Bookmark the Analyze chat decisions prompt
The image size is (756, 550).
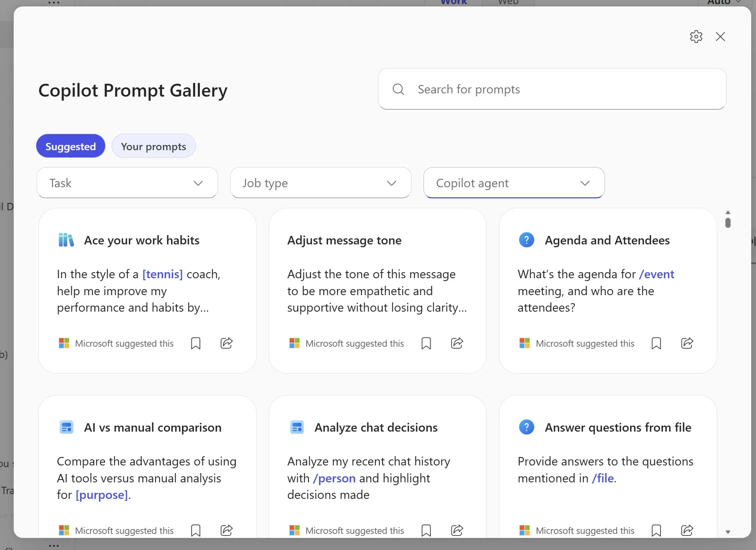pos(426,530)
